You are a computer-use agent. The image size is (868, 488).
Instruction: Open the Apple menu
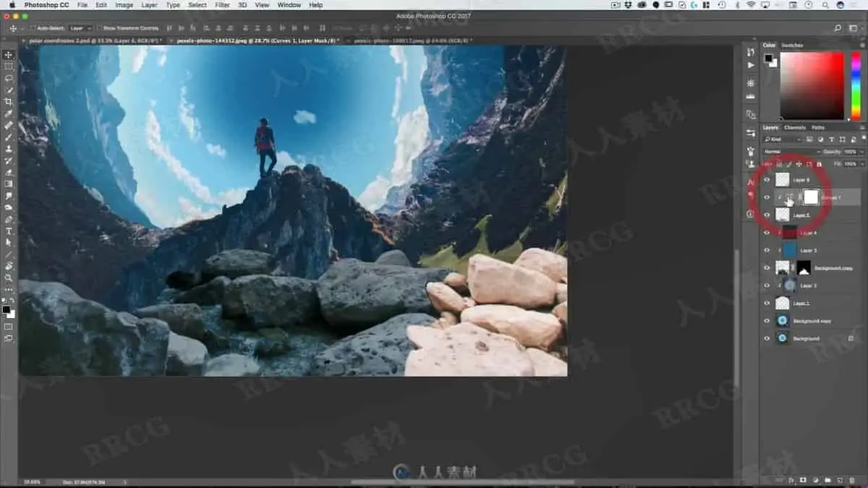pyautogui.click(x=11, y=5)
